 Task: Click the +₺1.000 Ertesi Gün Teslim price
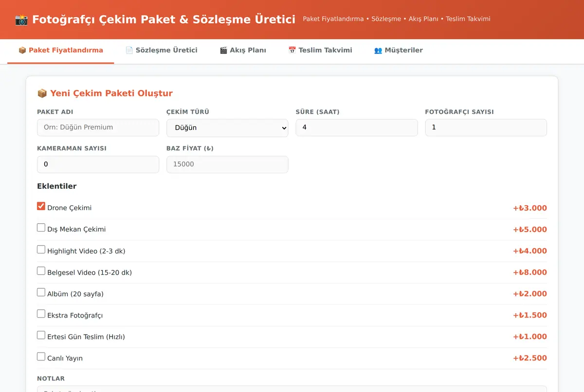tap(530, 337)
